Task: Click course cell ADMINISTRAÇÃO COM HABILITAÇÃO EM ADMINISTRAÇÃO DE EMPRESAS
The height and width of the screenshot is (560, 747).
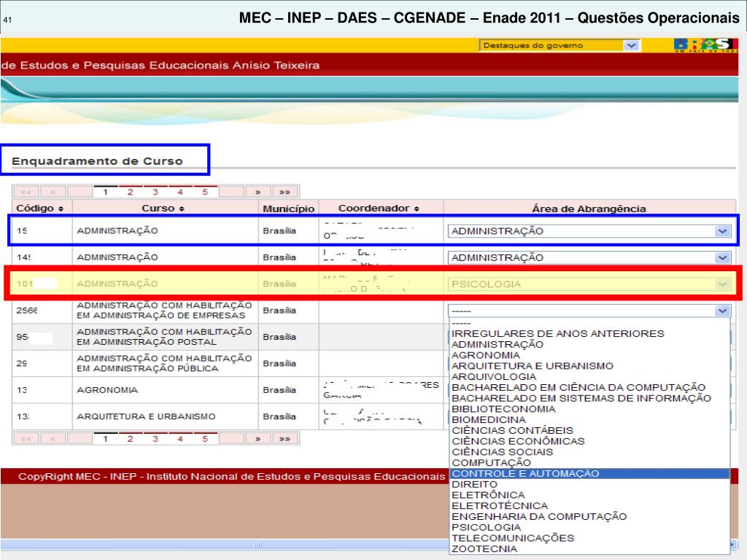Action: (x=164, y=311)
